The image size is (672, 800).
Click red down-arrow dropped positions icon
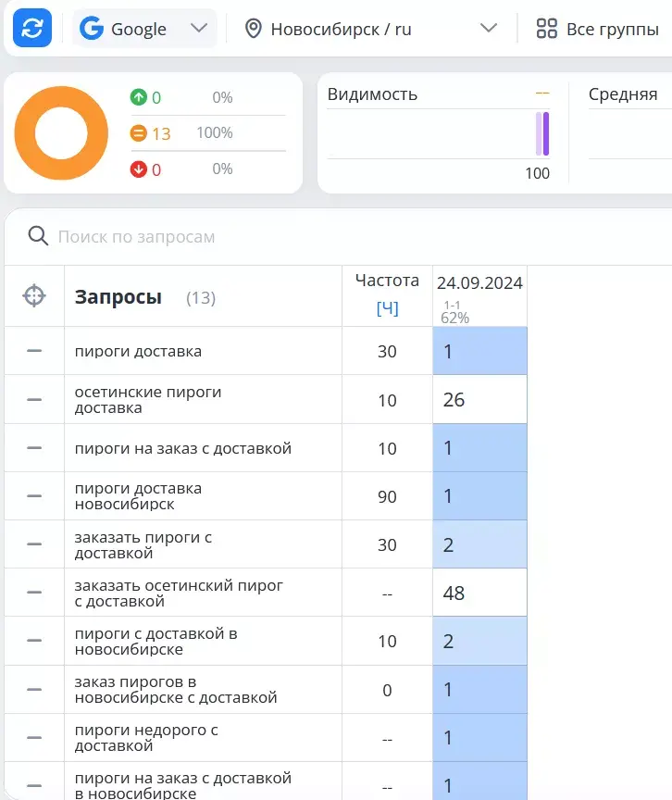(138, 169)
